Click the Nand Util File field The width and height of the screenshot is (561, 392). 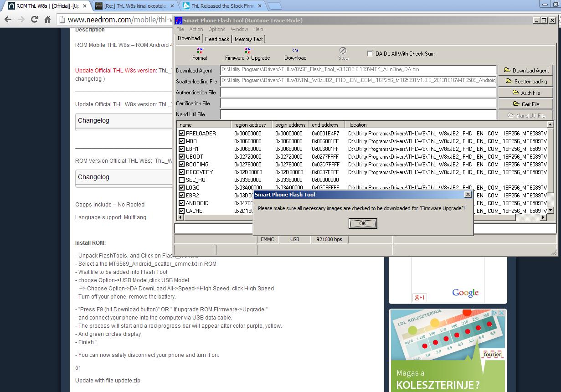tap(358, 114)
